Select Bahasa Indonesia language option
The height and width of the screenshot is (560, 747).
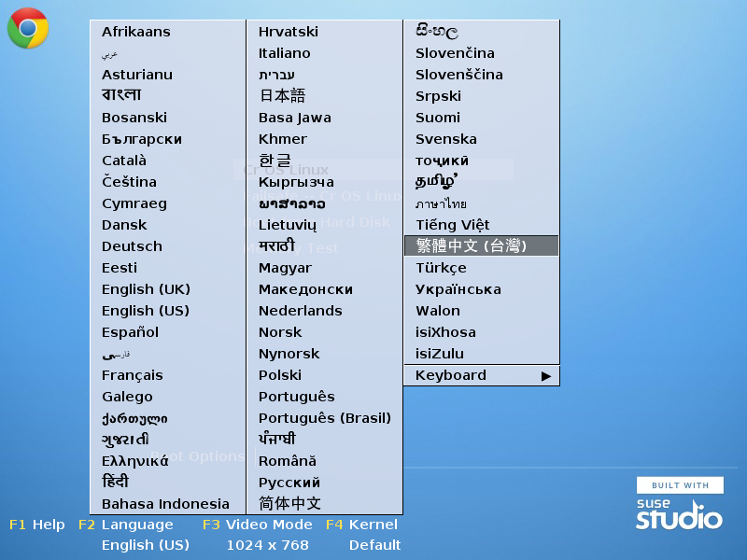click(x=165, y=504)
